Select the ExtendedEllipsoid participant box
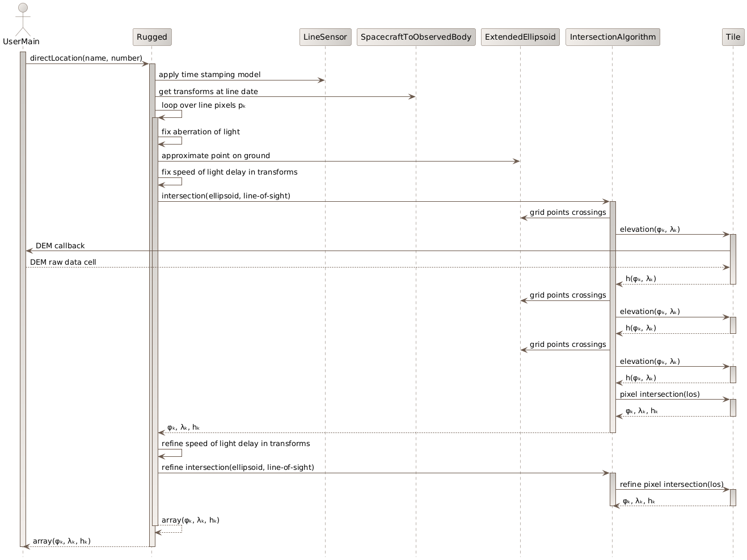Image resolution: width=747 pixels, height=560 pixels. [x=520, y=37]
